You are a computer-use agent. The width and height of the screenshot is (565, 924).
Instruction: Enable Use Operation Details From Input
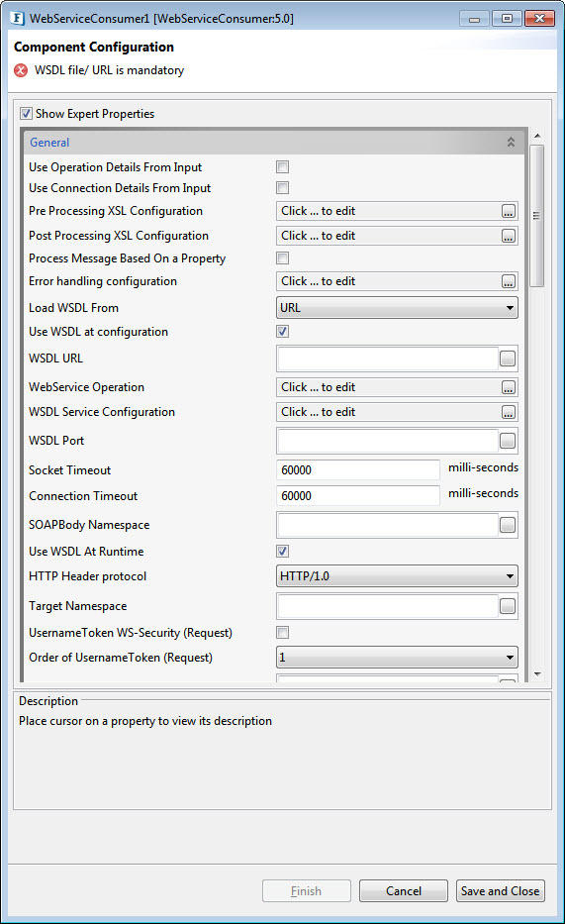tap(283, 167)
